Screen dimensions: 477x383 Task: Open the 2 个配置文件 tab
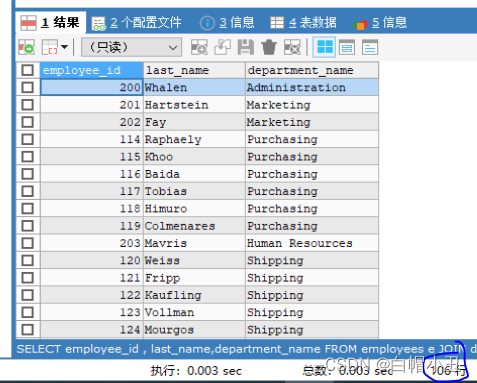(x=136, y=23)
